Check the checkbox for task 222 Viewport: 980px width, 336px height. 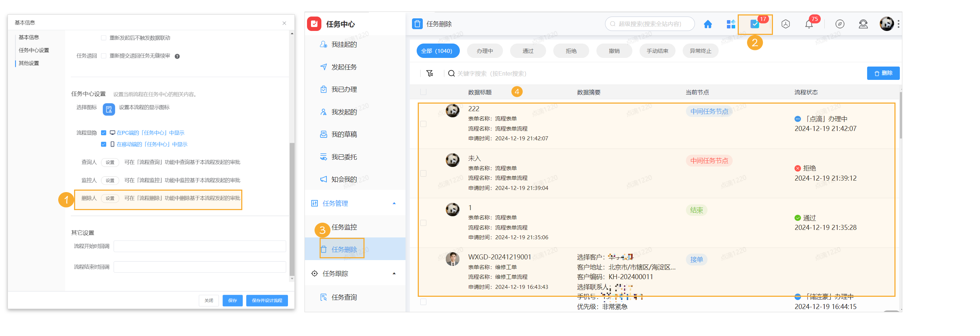pyautogui.click(x=423, y=124)
